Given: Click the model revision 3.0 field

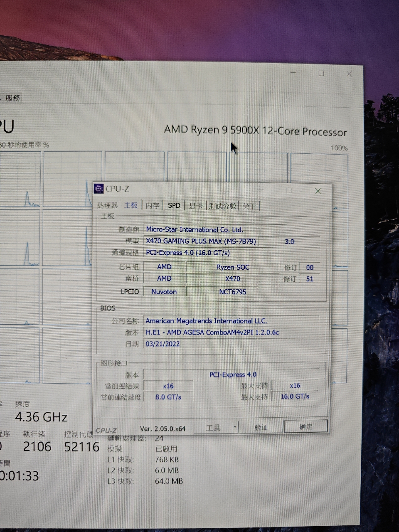Looking at the screenshot, I should pyautogui.click(x=290, y=241).
